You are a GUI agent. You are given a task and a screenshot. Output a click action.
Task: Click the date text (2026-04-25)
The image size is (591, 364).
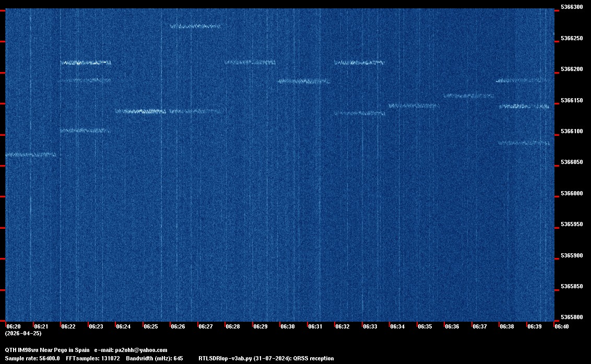point(23,333)
